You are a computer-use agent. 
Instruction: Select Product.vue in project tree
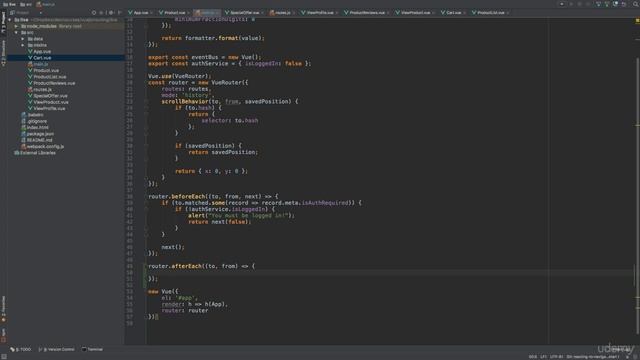(43, 71)
